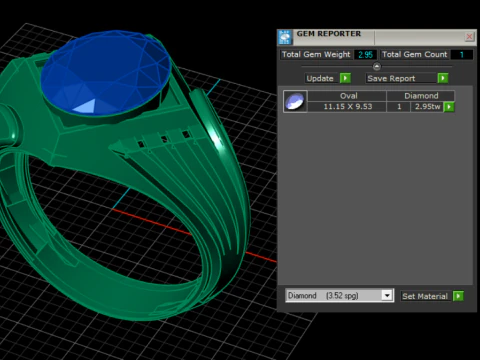Click the green arrow next to Save Report
480x360 pixels.
pos(443,78)
